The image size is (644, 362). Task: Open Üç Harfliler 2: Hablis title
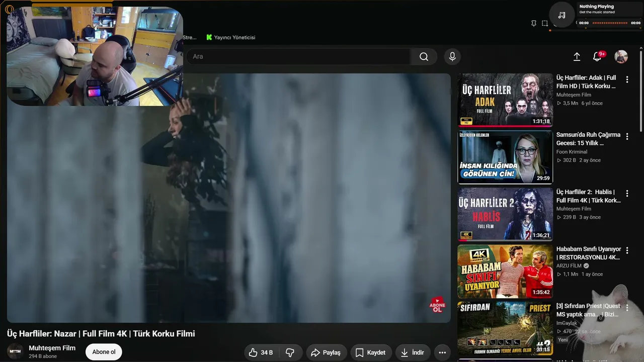(x=589, y=196)
